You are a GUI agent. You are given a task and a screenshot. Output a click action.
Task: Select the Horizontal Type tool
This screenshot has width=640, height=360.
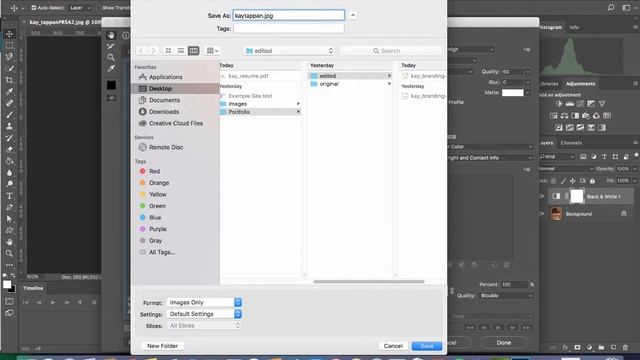pos(9,196)
